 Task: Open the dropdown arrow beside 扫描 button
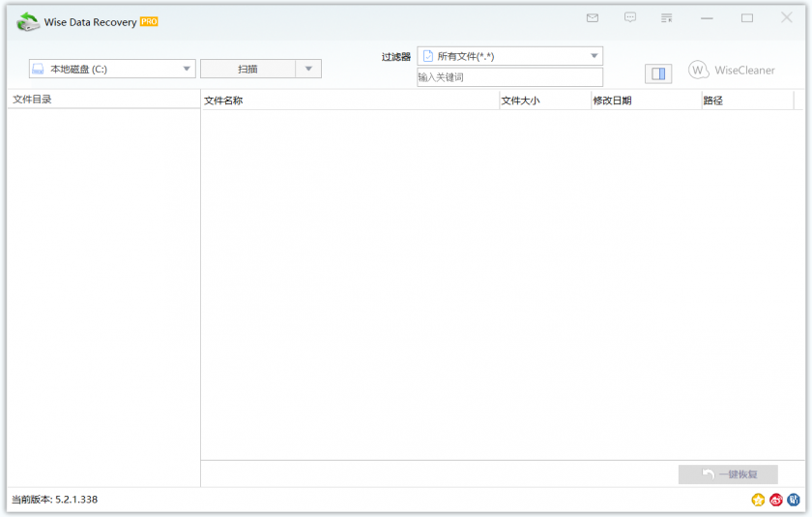click(308, 69)
